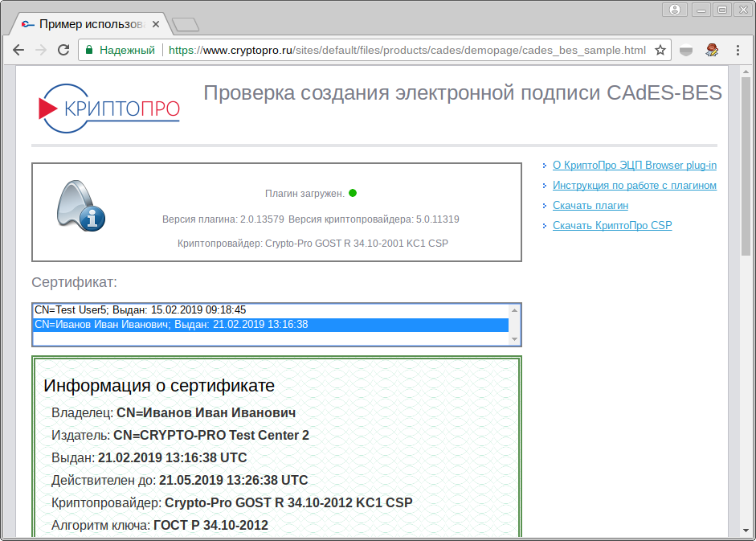
Task: Maximize the Chrome window
Action: click(x=722, y=10)
